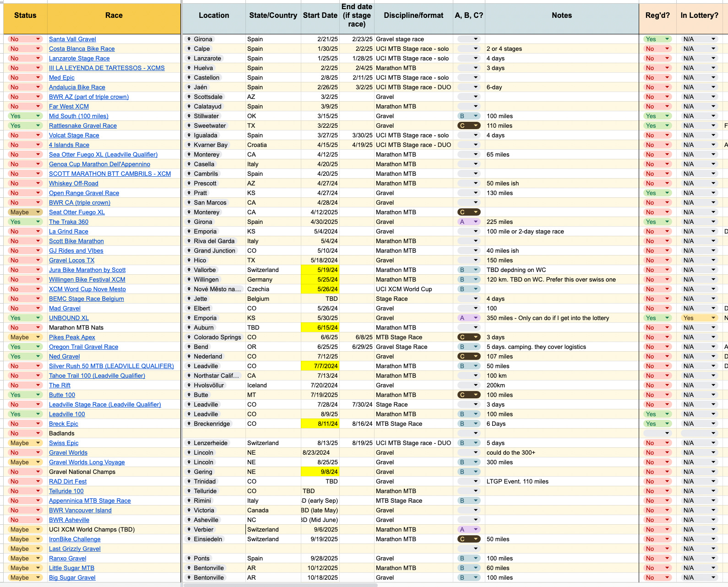This screenshot has height=587, width=728.
Task: Click the Grand Junction location chip
Action: (211, 250)
